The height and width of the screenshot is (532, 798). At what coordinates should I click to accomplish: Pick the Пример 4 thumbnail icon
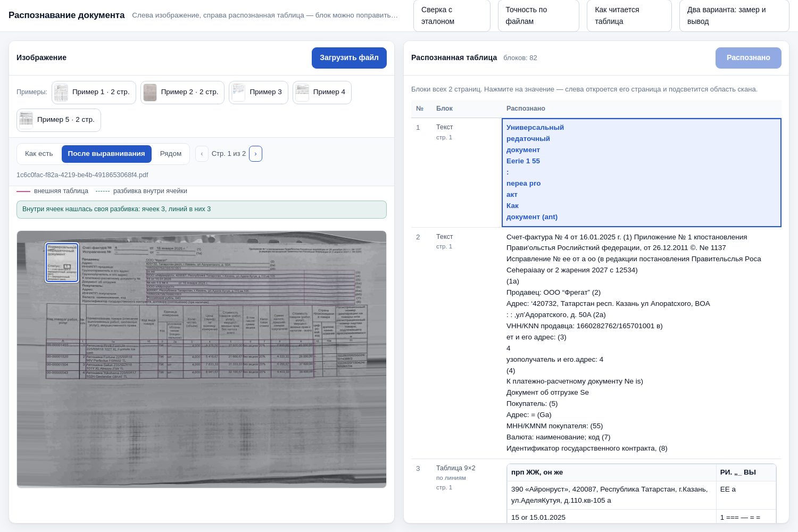302,93
